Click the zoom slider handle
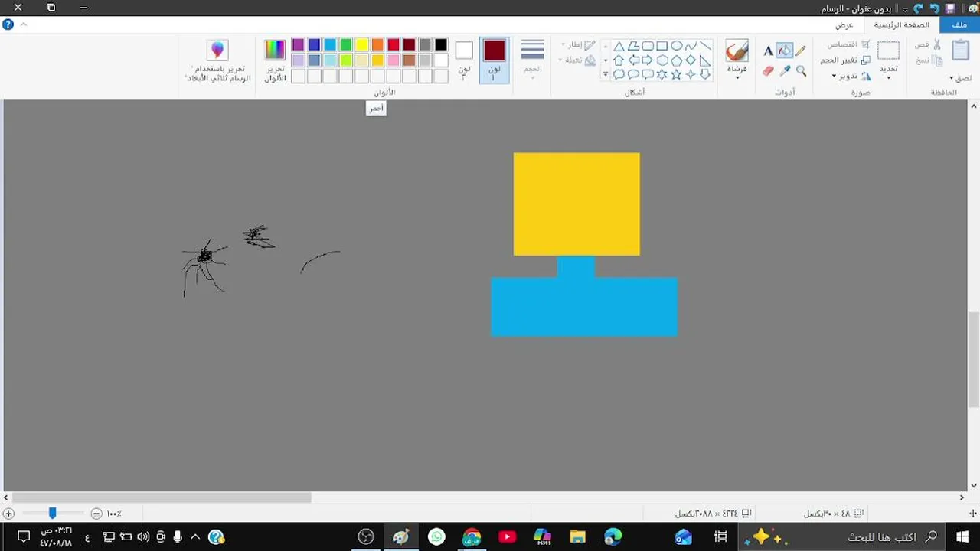The height and width of the screenshot is (551, 980). pos(52,514)
